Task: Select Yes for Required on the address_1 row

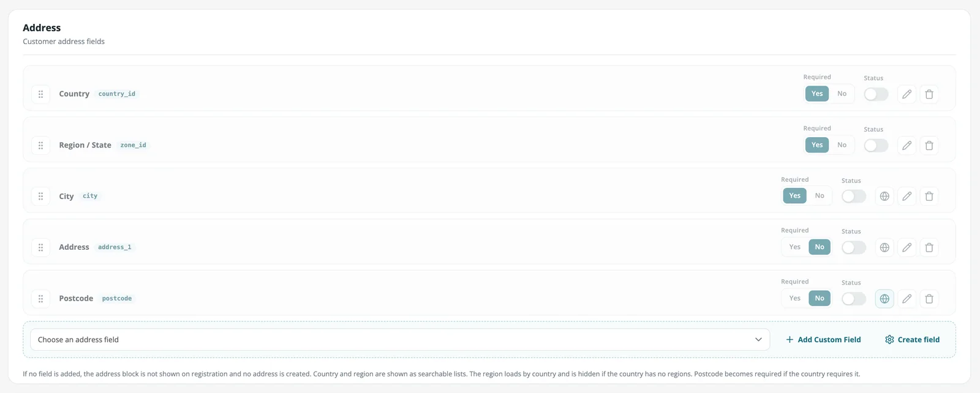Action: (795, 247)
